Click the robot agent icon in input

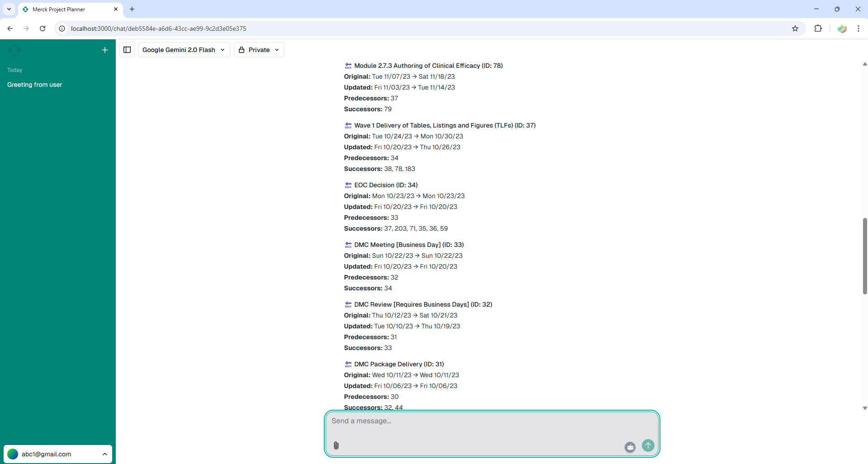(x=630, y=447)
